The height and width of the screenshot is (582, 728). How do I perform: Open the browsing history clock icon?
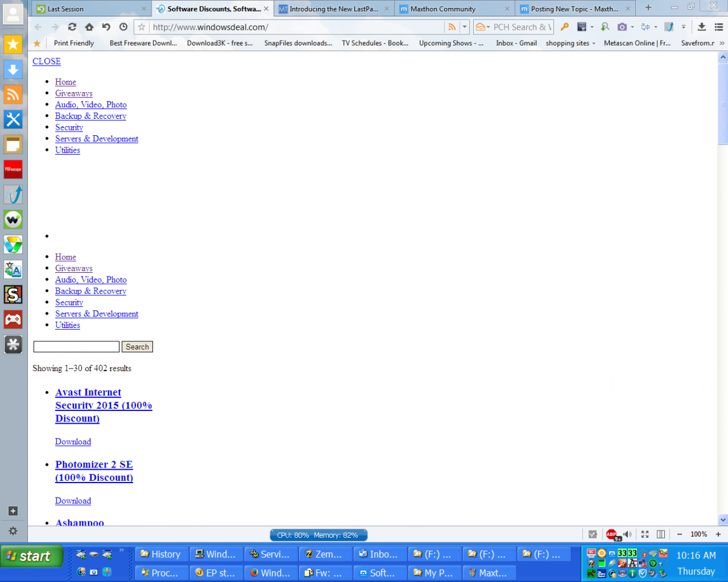click(x=123, y=27)
